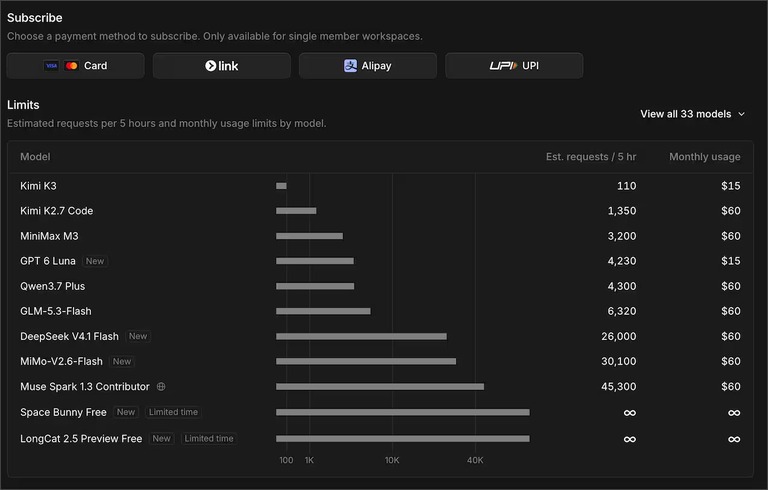768x490 pixels.
Task: Click the Link arrow logo icon
Action: (211, 66)
